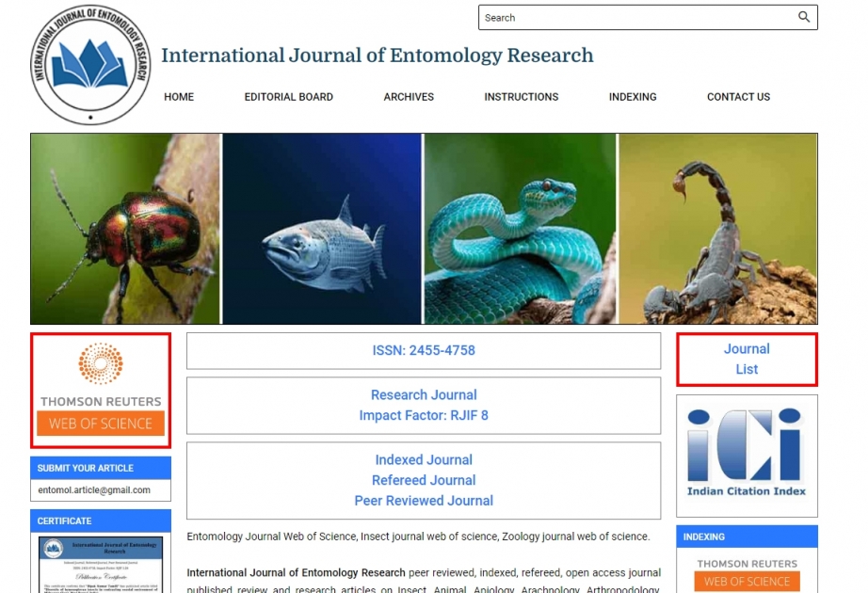The image size is (868, 593).
Task: Click the Web of Science logo under Indexing
Action: click(x=747, y=575)
